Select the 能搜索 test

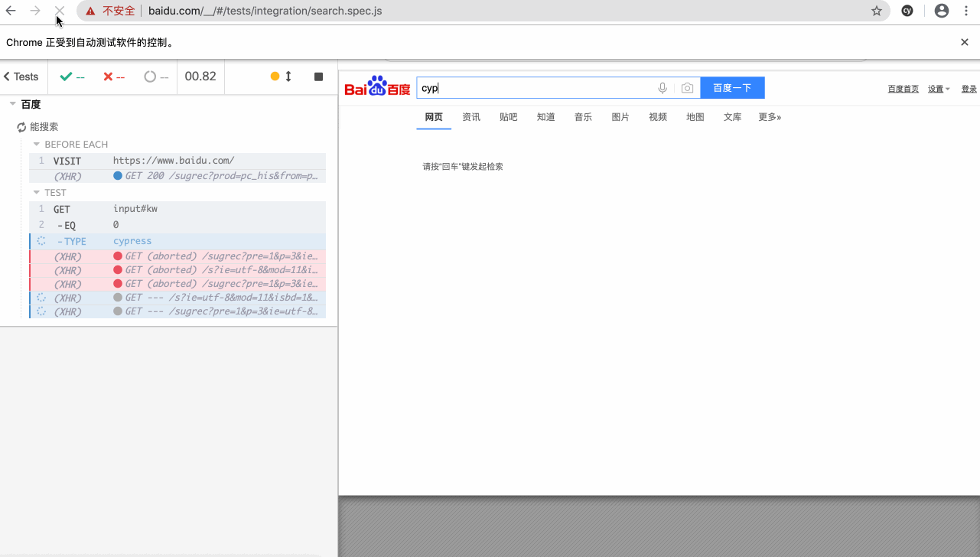coord(44,127)
